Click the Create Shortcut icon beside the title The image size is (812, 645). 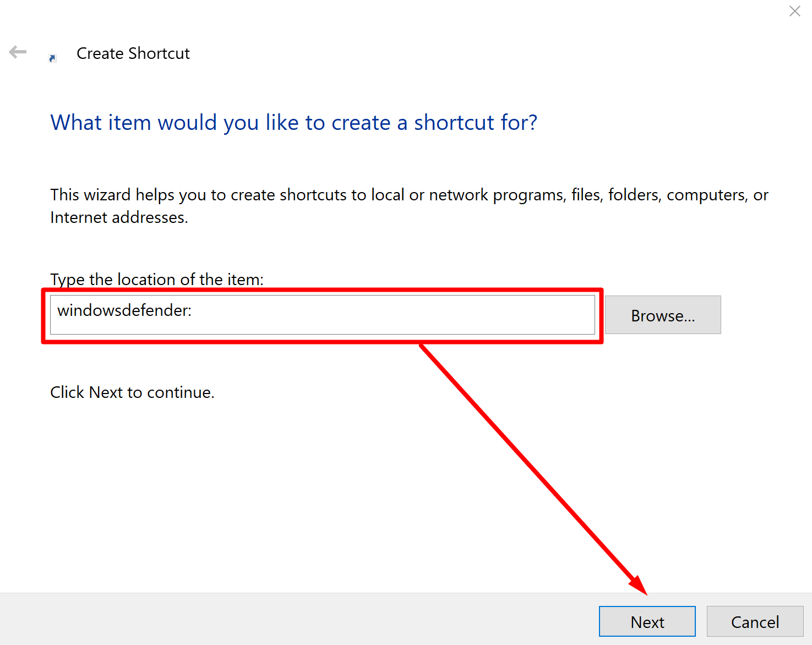(52, 57)
